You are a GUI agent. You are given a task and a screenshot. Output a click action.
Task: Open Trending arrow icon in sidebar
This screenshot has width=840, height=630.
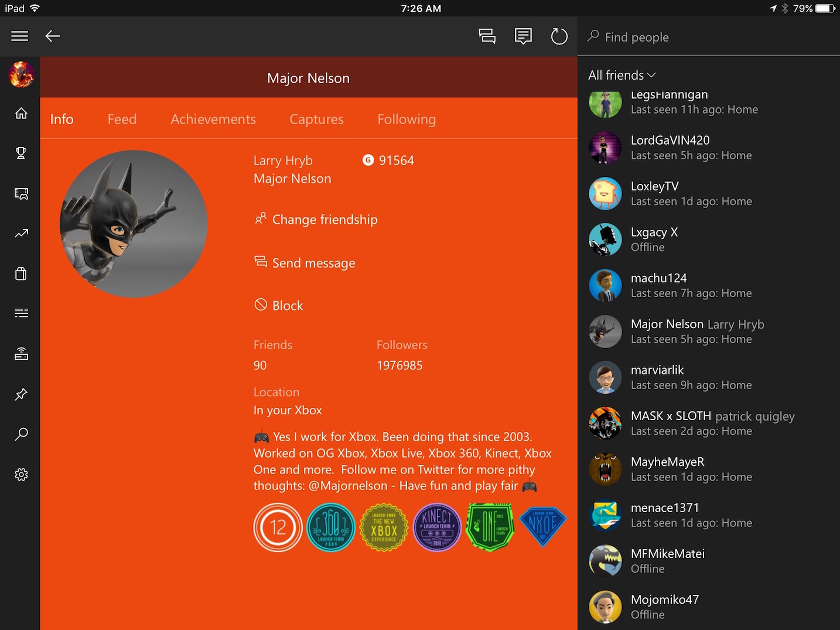21,234
